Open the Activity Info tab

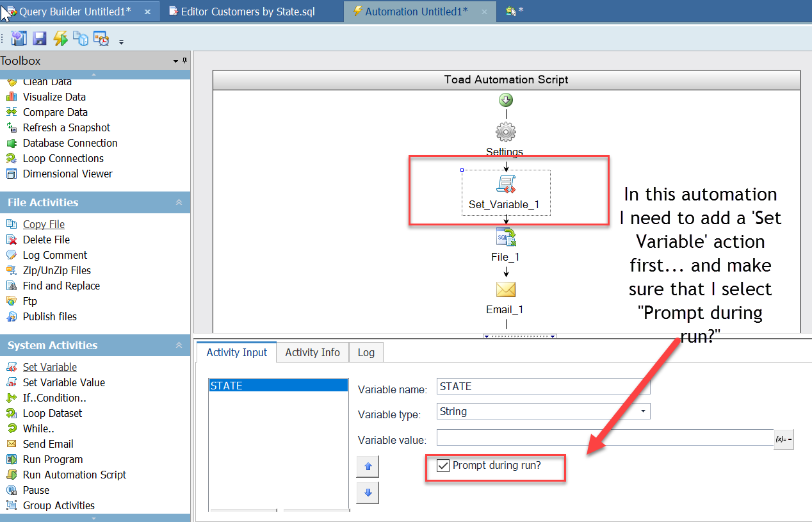pyautogui.click(x=313, y=352)
